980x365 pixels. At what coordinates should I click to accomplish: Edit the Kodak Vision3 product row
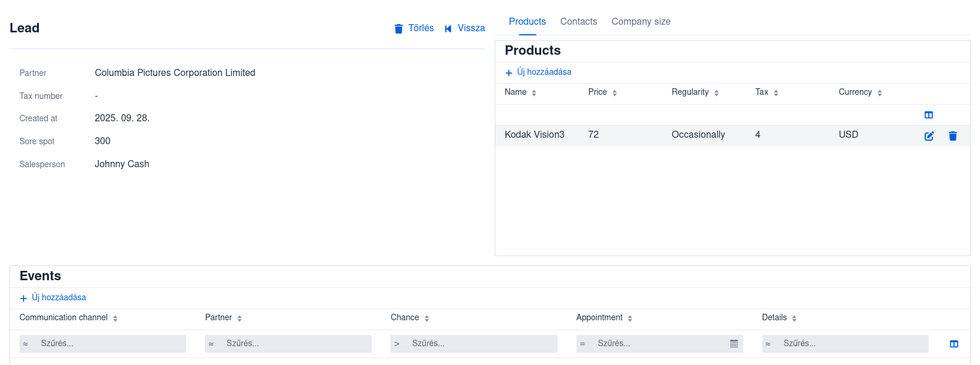(929, 136)
